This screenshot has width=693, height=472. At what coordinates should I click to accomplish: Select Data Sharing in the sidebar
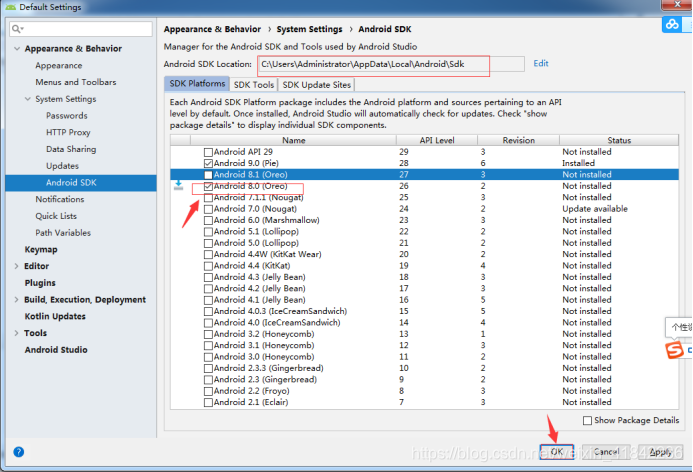[x=71, y=149]
